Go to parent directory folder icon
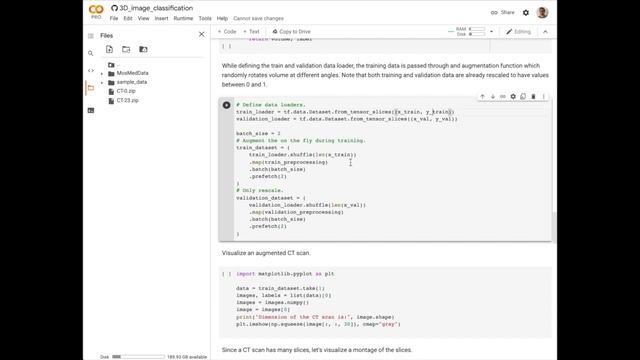This screenshot has height=360, width=640. 111,65
